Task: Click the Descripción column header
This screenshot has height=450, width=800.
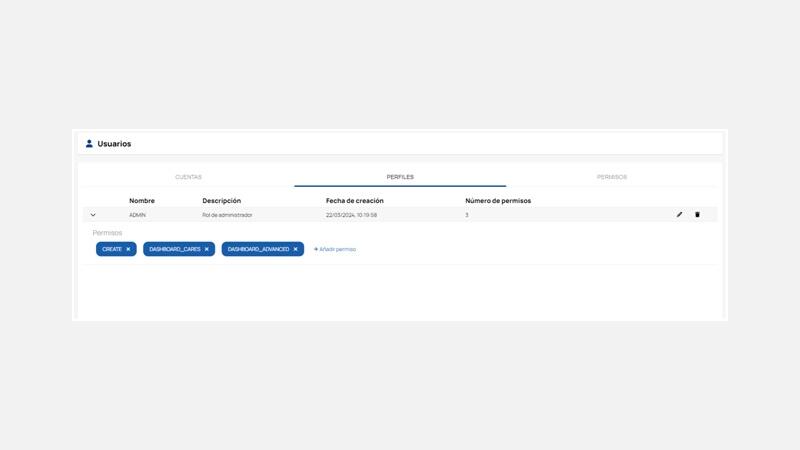Action: [x=221, y=201]
